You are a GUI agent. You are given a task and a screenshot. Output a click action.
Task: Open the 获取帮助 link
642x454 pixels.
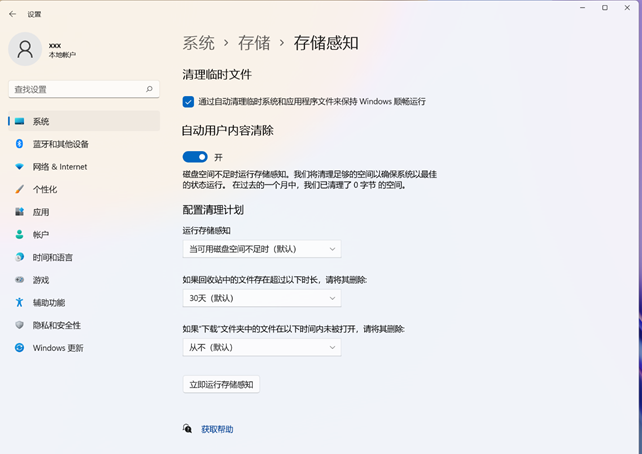pyautogui.click(x=217, y=429)
